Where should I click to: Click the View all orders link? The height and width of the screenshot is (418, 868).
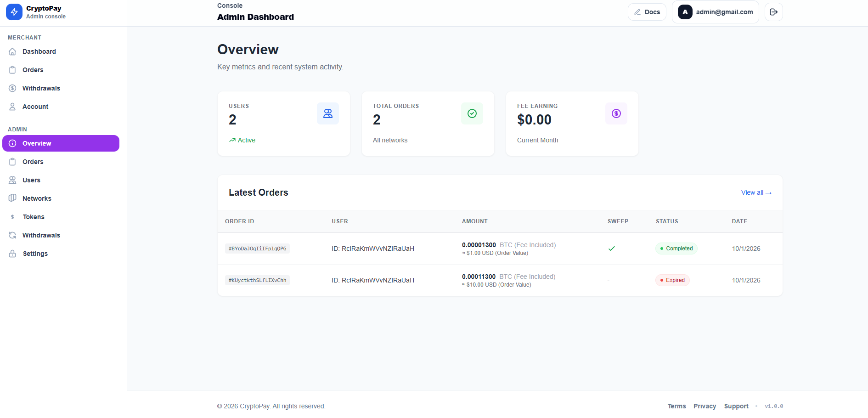pos(756,192)
